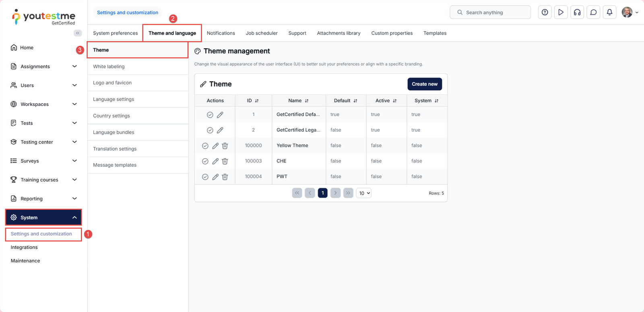Viewport: 644px width, 312px height.
Task: Edit the CHE theme with pencil icon
Action: (215, 161)
